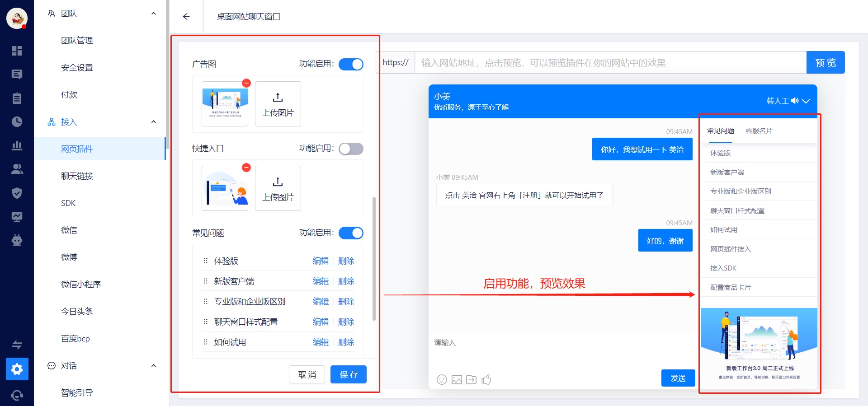Delete the 新版客户端 question
Image resolution: width=868 pixels, height=406 pixels.
[346, 281]
